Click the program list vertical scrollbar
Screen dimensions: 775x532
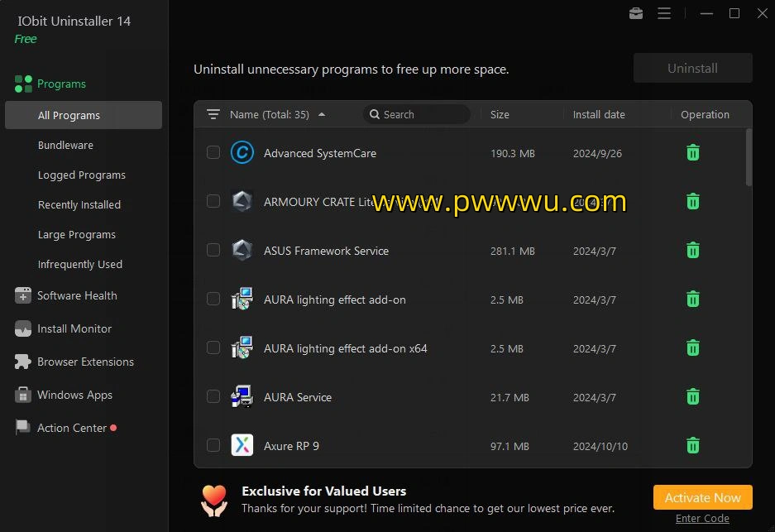749,157
